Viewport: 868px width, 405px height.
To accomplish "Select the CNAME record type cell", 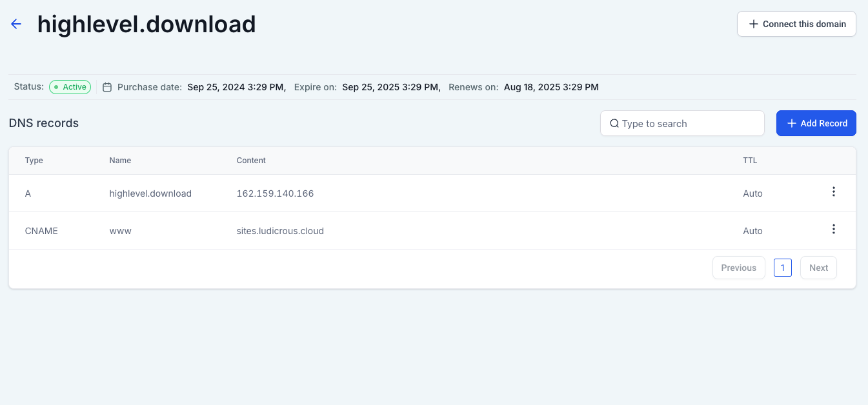I will click(41, 231).
